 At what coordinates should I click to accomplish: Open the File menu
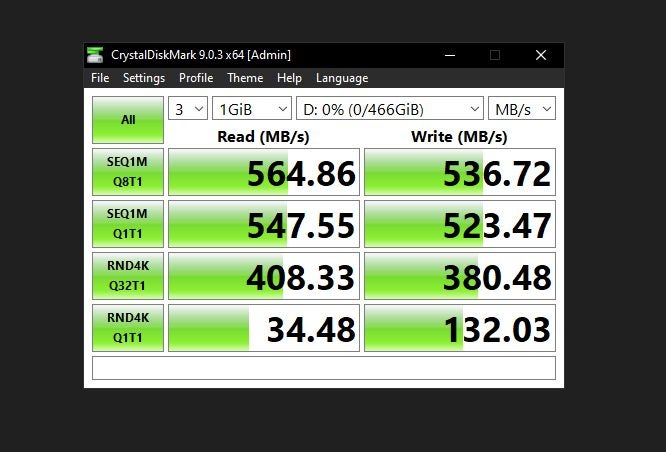(x=100, y=78)
